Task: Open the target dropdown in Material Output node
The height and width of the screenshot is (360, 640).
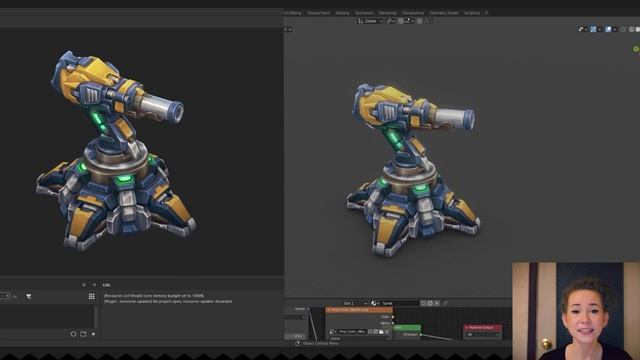Action: tap(483, 335)
